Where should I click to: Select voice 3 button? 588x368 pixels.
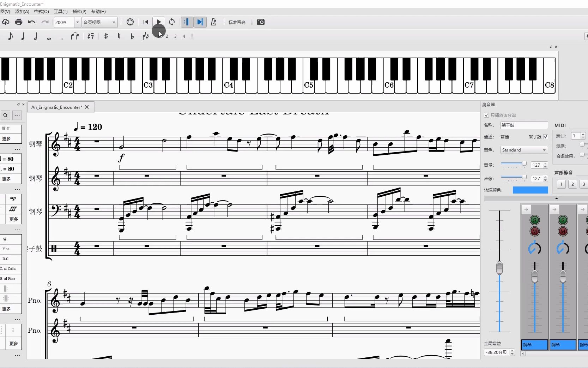click(x=175, y=36)
